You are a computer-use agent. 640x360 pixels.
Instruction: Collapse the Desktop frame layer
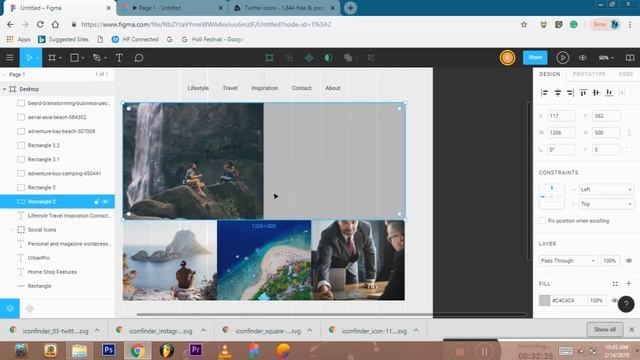point(4,89)
